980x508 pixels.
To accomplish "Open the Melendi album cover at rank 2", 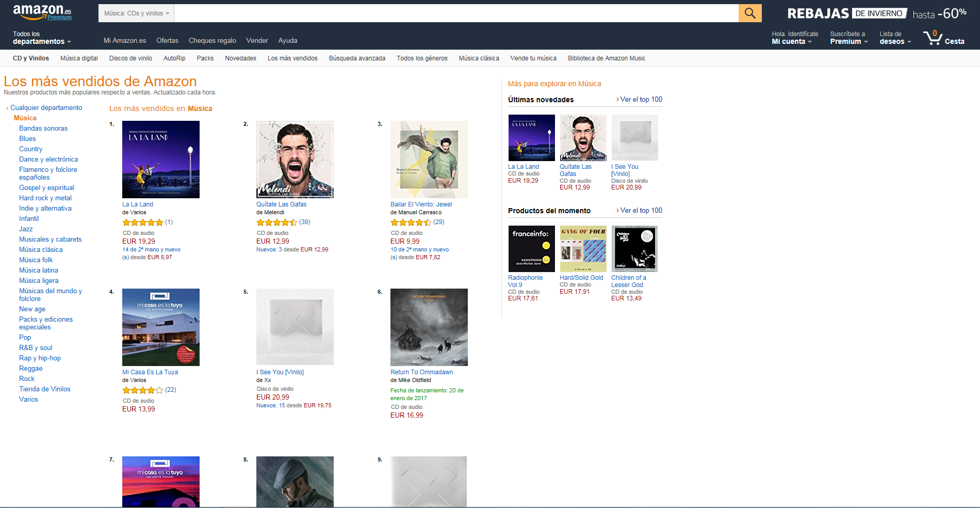I will pos(295,160).
